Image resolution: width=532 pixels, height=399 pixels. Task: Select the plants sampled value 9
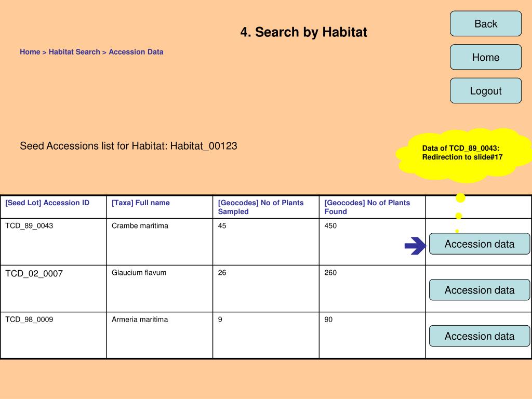tap(220, 320)
